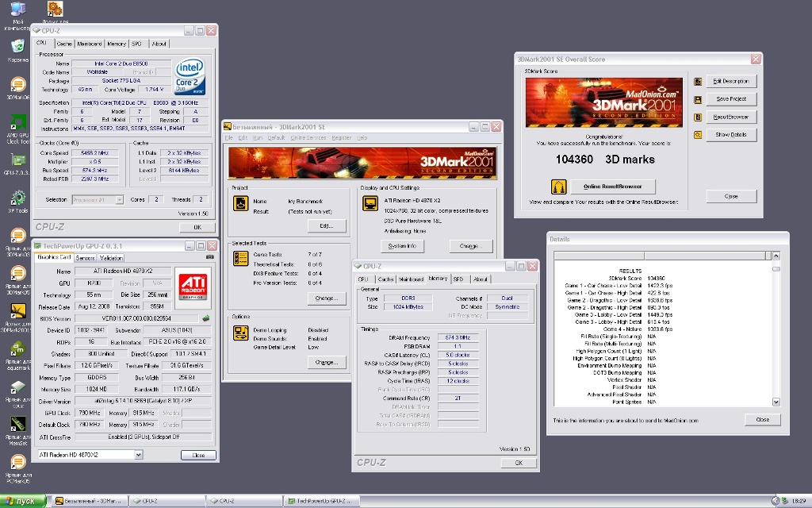
Task: Click Close in the Details window
Action: click(762, 419)
